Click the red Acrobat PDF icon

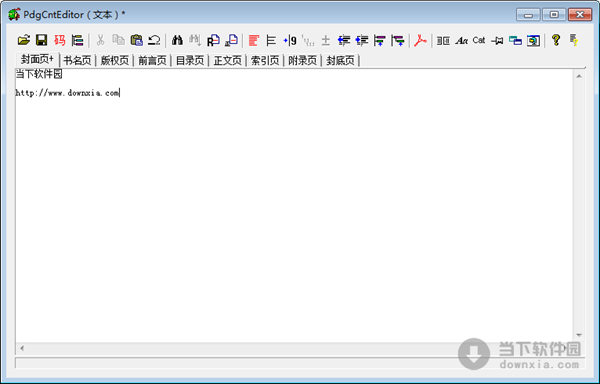pos(420,40)
